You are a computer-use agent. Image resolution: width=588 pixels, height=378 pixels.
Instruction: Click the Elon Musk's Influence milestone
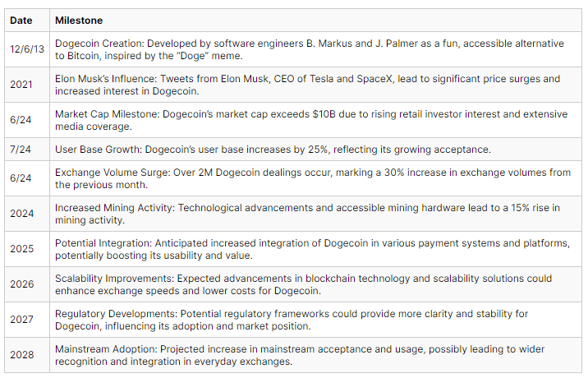[307, 85]
